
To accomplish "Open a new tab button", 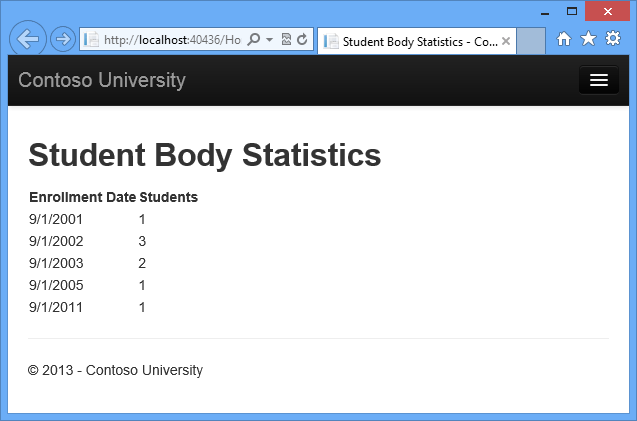I will 531,41.
